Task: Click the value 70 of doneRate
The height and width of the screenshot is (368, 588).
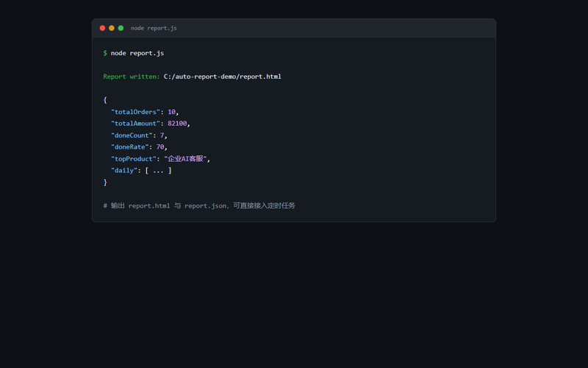Action: (x=160, y=146)
